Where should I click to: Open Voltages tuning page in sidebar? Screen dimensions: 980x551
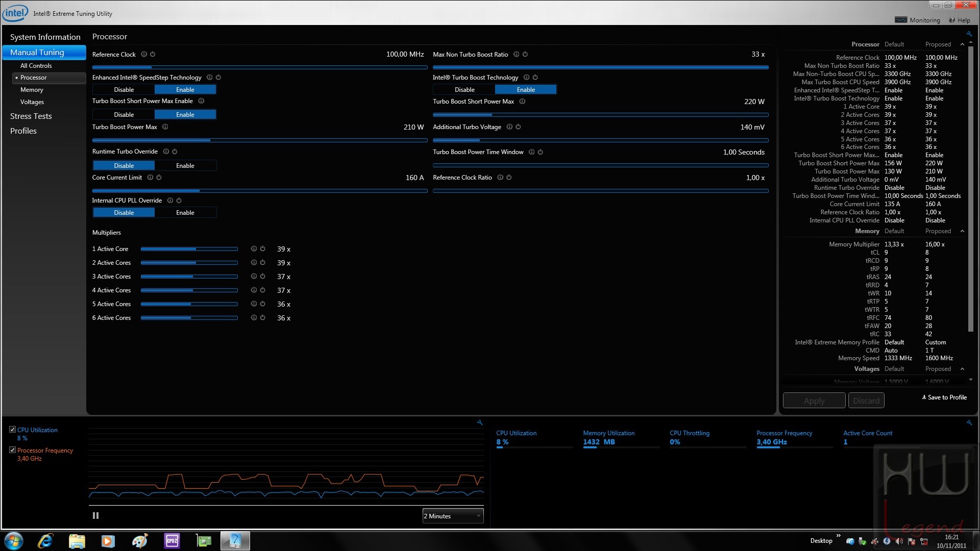[32, 102]
